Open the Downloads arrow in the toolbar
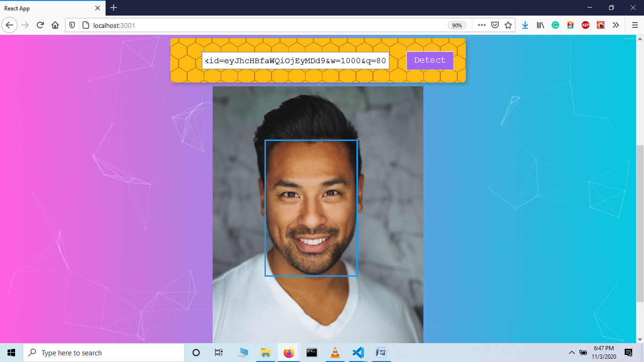Image resolution: width=644 pixels, height=362 pixels. pyautogui.click(x=525, y=25)
